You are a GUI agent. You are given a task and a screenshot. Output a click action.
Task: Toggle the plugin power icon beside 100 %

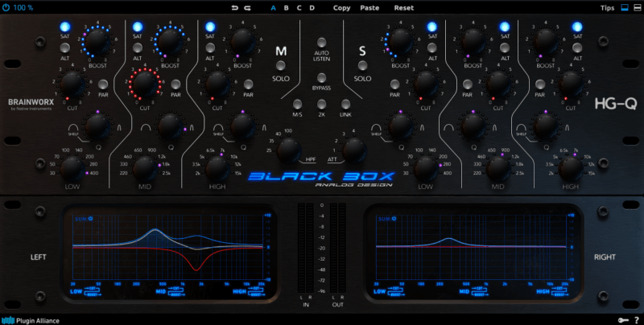(x=6, y=7)
